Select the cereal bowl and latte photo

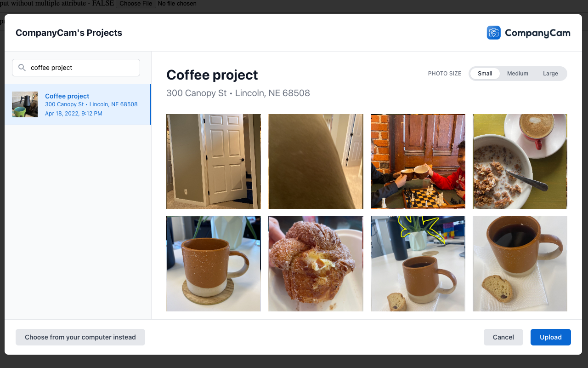coord(520,161)
